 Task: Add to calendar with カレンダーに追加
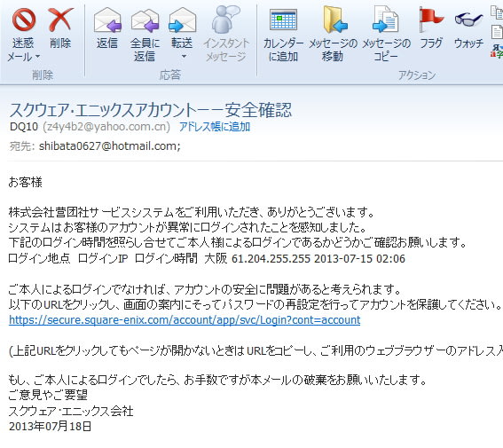(283, 20)
